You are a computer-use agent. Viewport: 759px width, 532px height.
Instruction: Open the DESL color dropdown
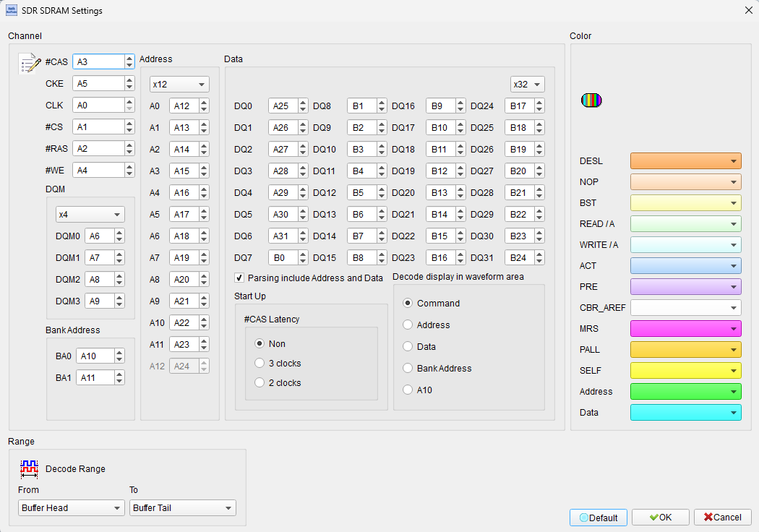tap(685, 160)
